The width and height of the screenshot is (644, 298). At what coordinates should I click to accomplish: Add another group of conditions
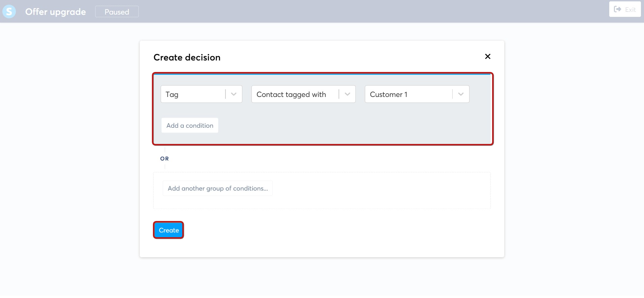218,188
